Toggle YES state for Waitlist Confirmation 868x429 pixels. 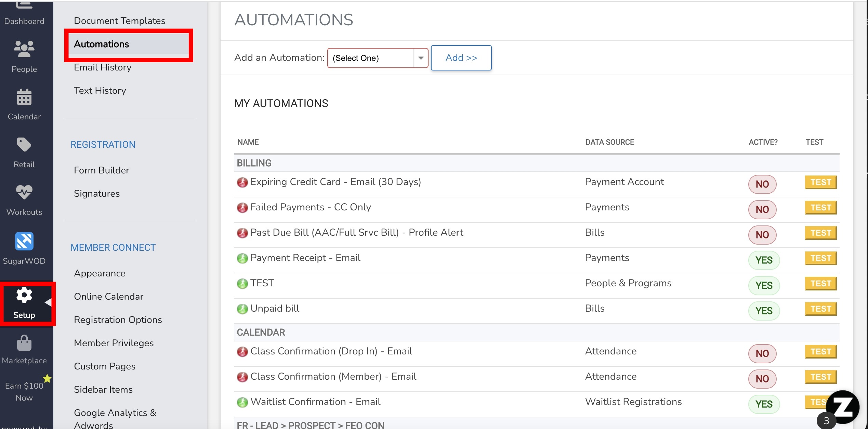click(x=764, y=404)
